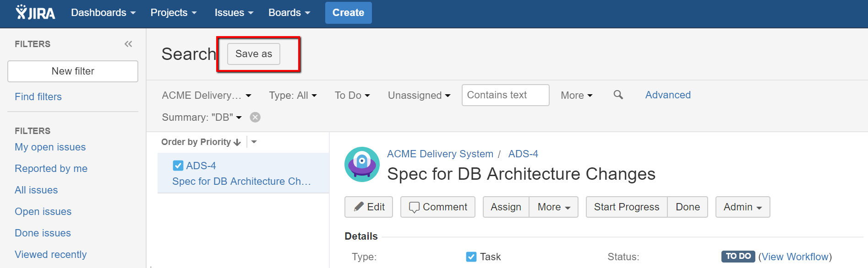Click the Contains text search field
Image resolution: width=868 pixels, height=268 pixels.
click(506, 95)
